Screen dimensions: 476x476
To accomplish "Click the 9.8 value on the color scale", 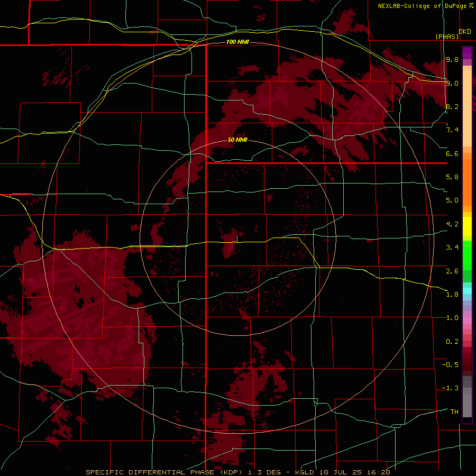I will click(x=452, y=59).
